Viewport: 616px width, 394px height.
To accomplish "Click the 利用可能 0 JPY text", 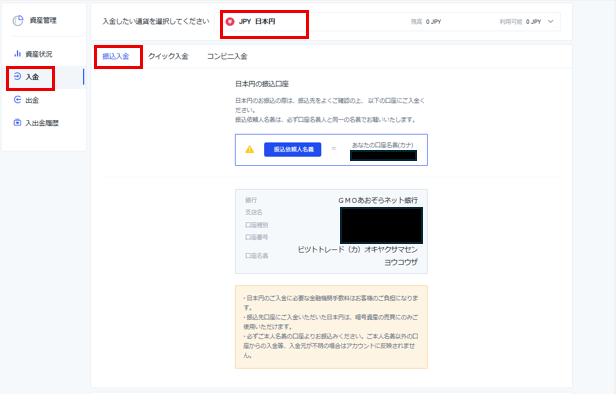I will 521,22.
